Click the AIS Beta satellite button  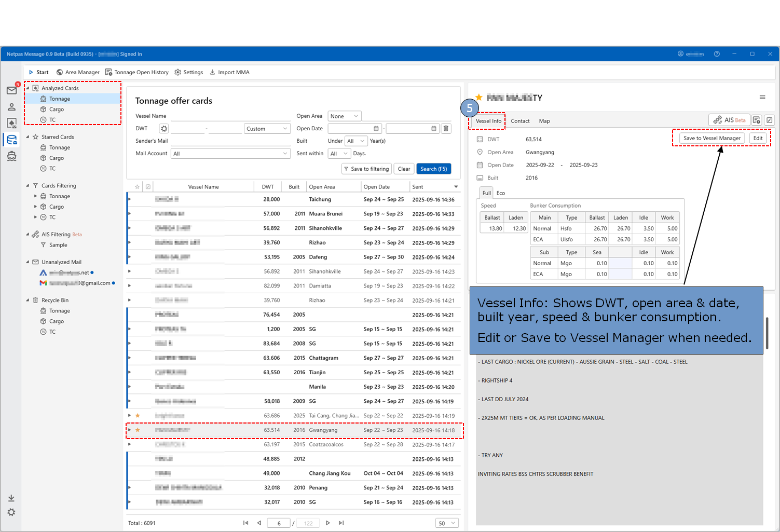(729, 120)
